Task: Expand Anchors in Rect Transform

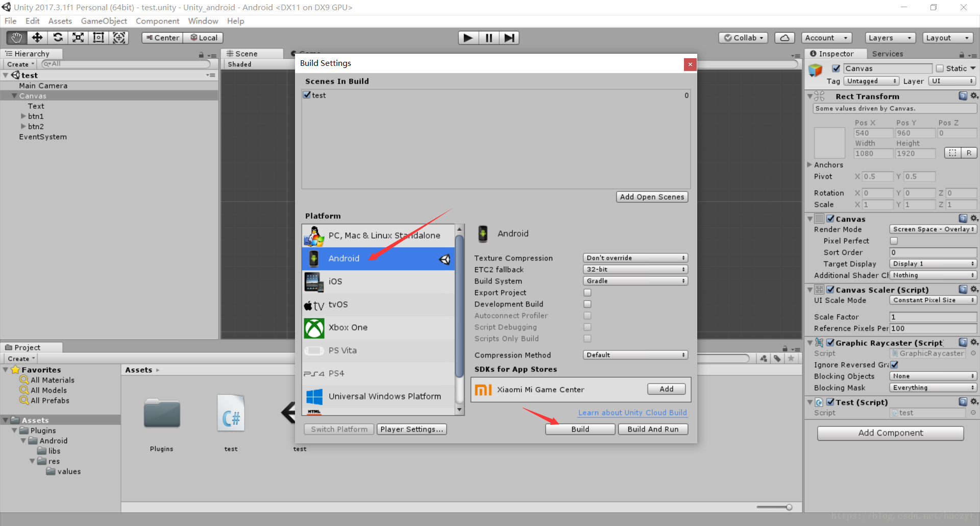Action: pyautogui.click(x=810, y=164)
